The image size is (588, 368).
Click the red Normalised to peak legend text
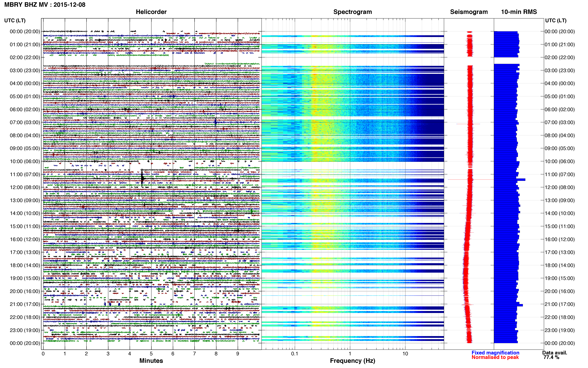(495, 357)
